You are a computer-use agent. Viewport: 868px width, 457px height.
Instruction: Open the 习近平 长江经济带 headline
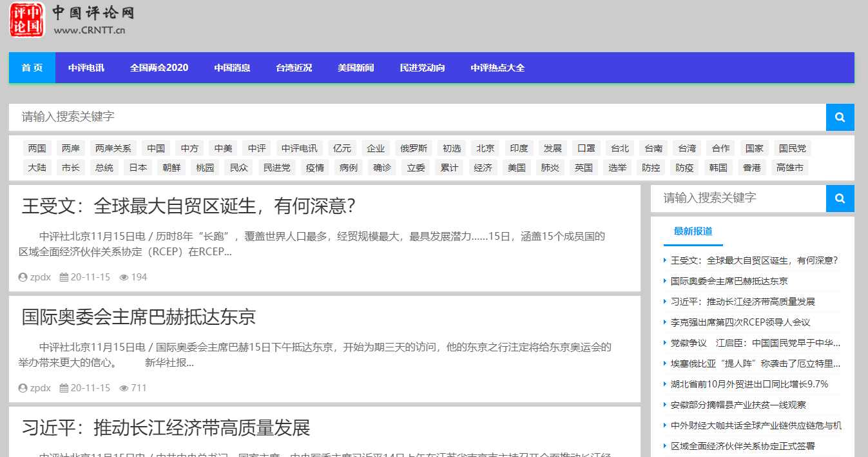(165, 427)
